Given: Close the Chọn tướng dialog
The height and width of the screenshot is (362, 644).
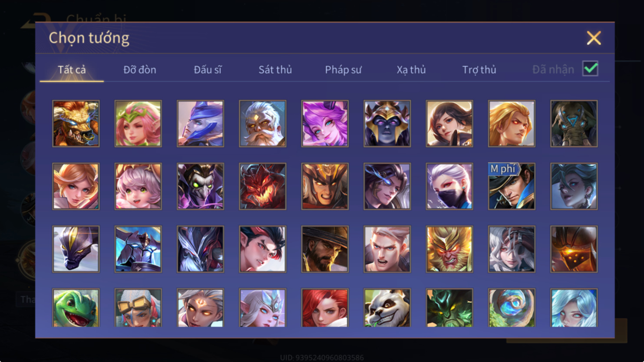Looking at the screenshot, I should pos(594,38).
